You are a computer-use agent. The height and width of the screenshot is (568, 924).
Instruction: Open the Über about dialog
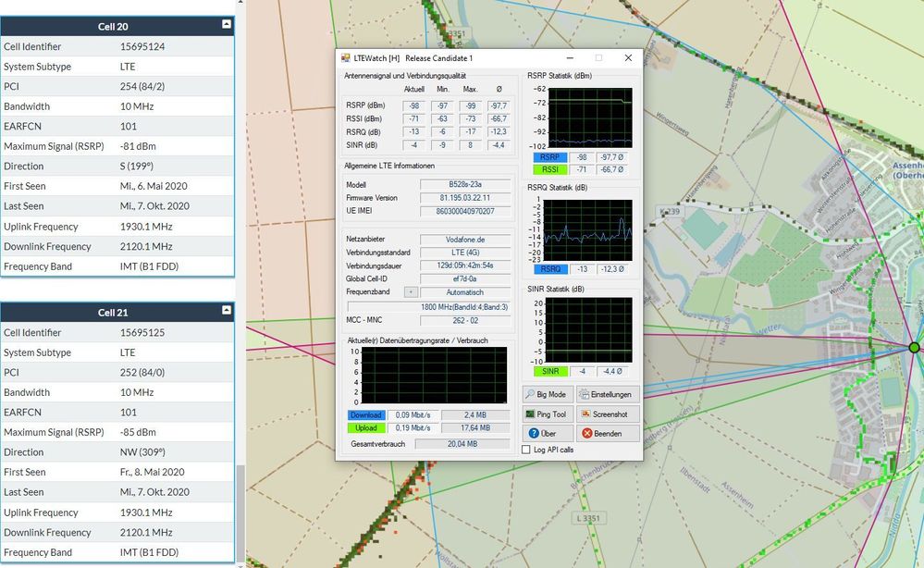[x=548, y=433]
